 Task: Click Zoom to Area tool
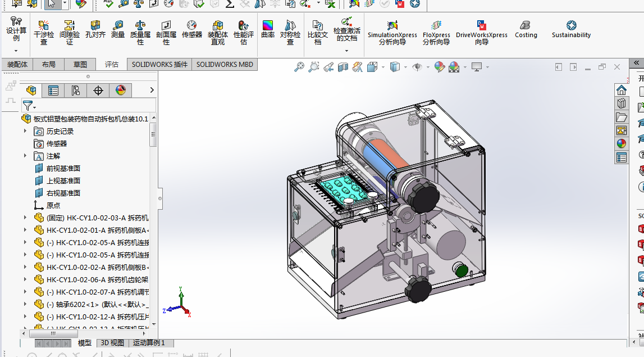pos(314,67)
